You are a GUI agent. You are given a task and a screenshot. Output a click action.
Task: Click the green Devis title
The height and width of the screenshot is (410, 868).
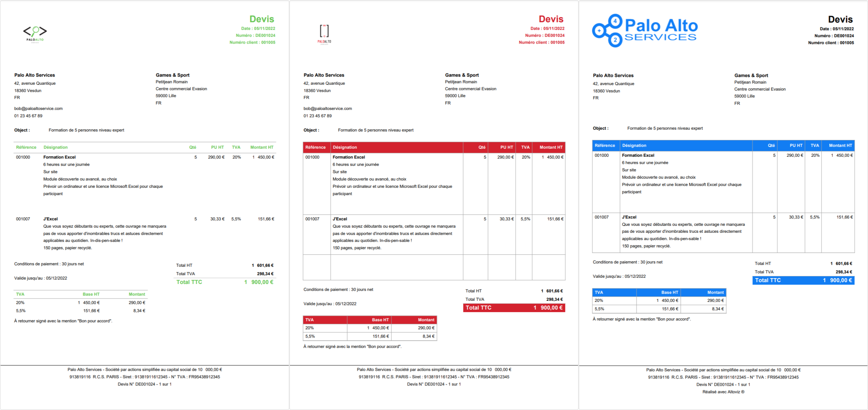point(262,19)
